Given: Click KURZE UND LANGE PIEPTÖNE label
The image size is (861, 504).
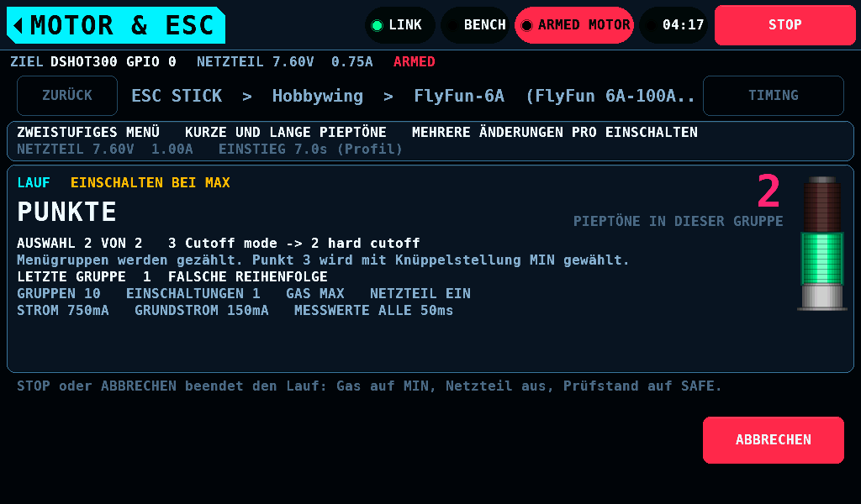Looking at the screenshot, I should click(286, 132).
